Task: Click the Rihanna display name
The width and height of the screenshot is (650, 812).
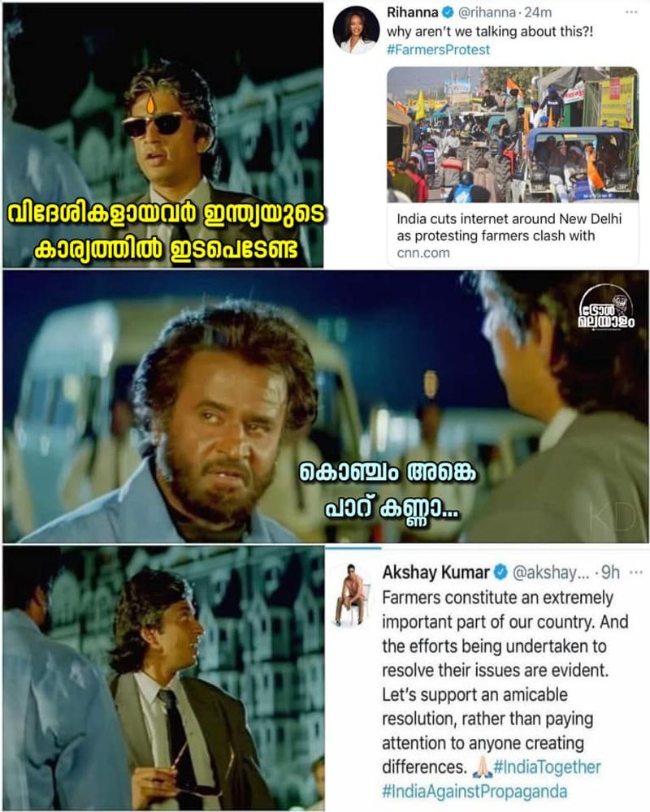Action: point(413,12)
